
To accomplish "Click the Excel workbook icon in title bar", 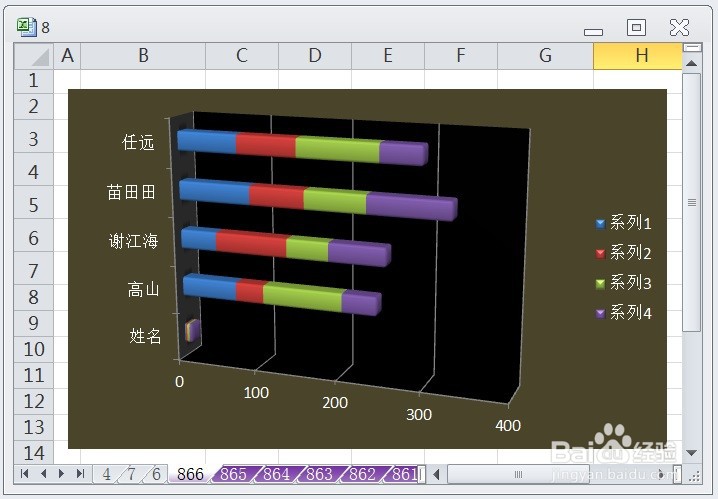I will pyautogui.click(x=27, y=27).
